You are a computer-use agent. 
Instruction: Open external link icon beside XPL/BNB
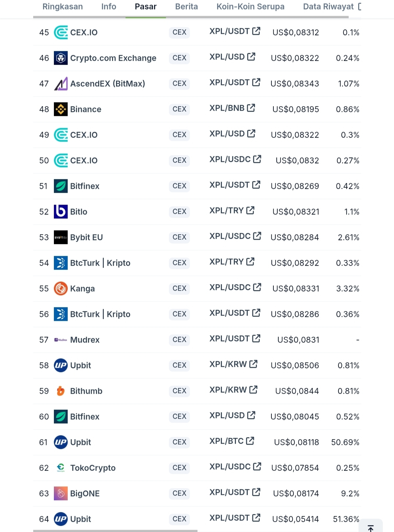[x=251, y=108]
